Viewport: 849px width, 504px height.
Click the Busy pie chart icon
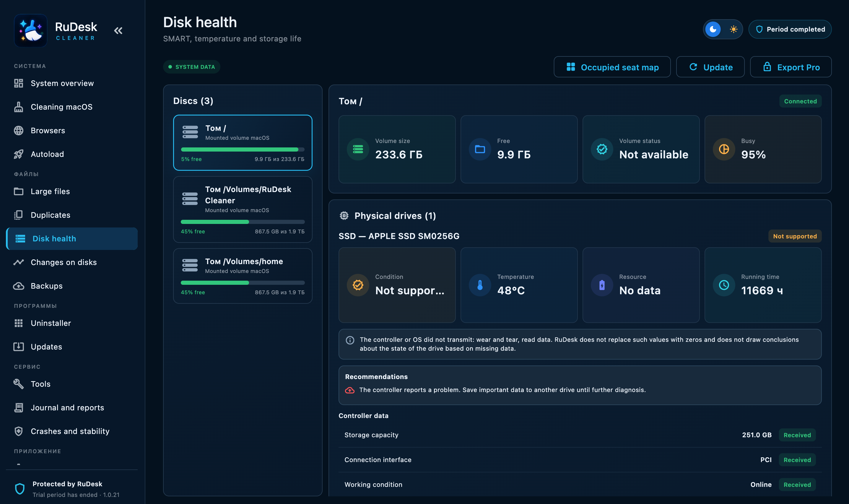(x=724, y=149)
